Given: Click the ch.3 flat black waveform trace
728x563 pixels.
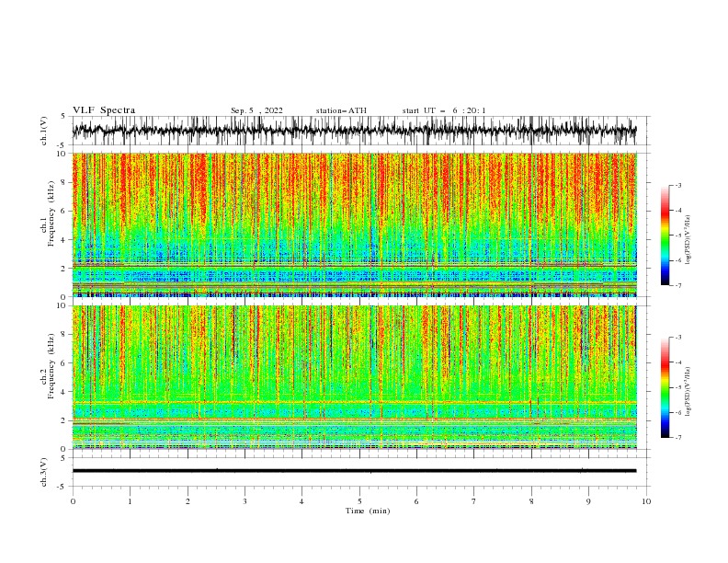Looking at the screenshot, I should [x=354, y=471].
